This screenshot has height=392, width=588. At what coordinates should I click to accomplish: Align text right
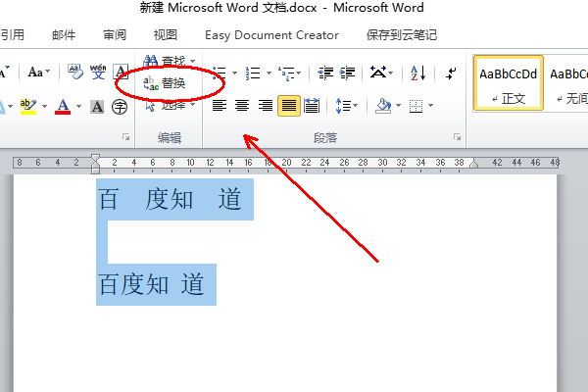click(266, 106)
